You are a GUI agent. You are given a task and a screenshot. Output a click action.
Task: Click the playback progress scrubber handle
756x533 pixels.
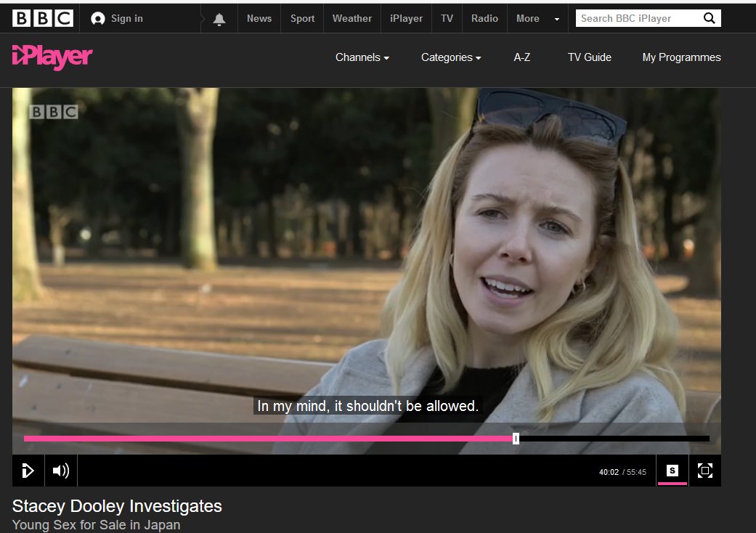point(516,439)
